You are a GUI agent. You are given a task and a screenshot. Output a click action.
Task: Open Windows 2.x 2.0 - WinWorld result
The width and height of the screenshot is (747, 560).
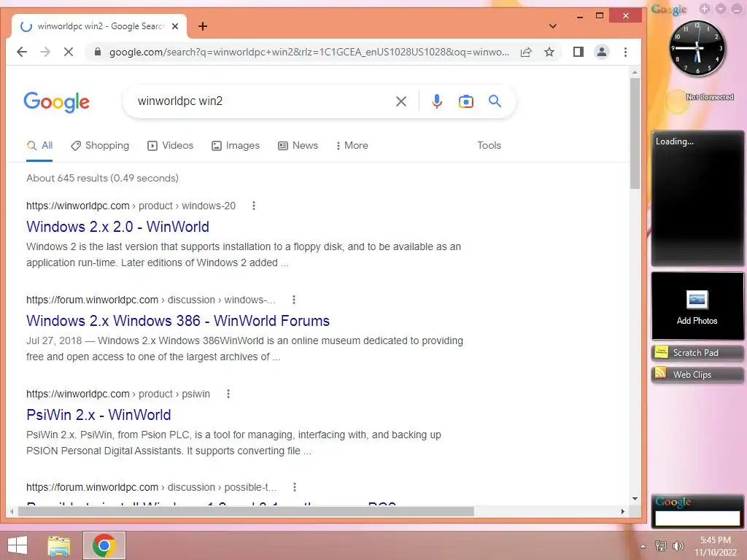point(117,227)
